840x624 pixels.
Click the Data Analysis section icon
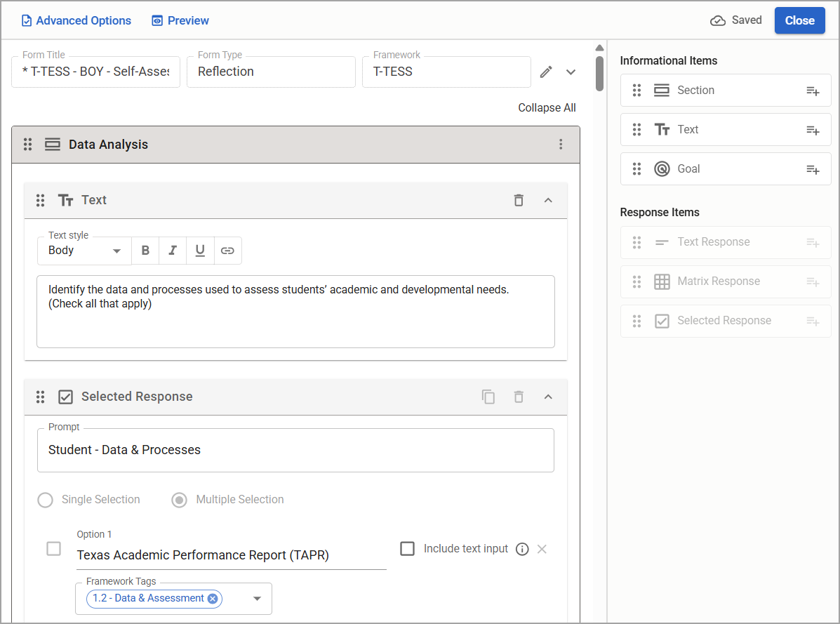tap(53, 144)
